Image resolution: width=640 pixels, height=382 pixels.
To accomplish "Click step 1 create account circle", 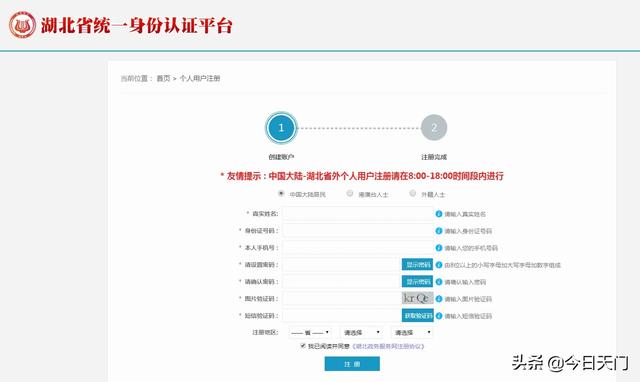I will click(x=281, y=128).
